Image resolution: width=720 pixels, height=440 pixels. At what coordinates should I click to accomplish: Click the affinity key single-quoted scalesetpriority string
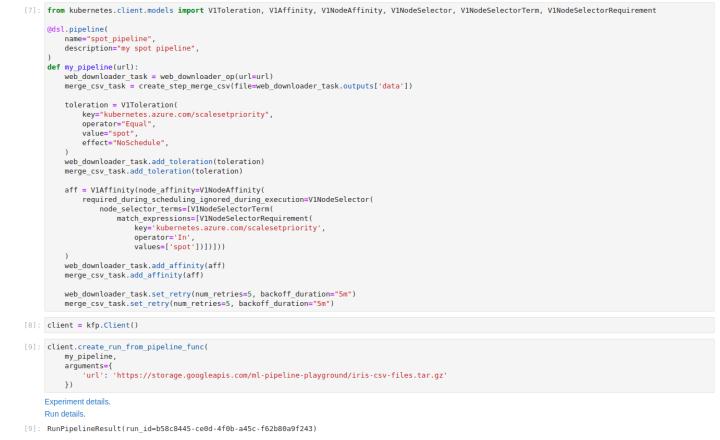(x=236, y=228)
